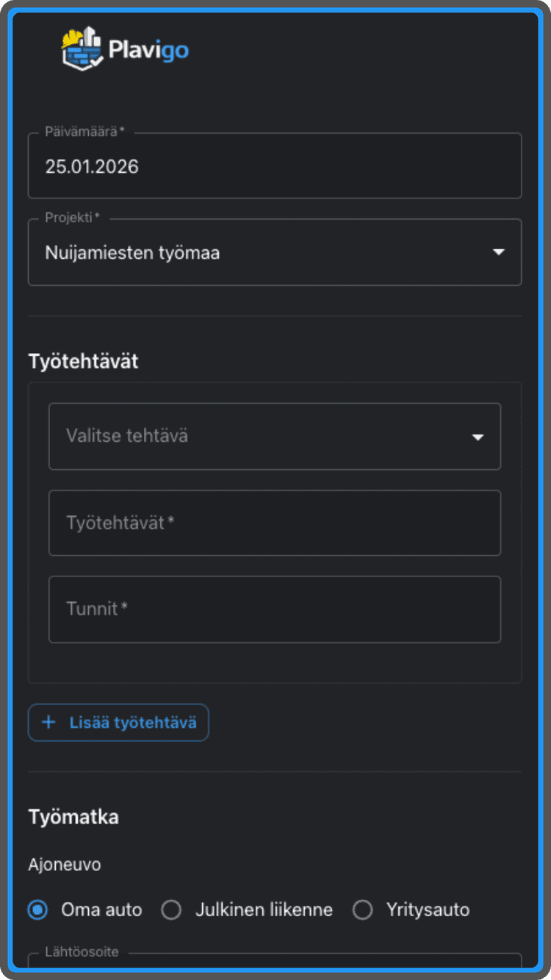This screenshot has width=551, height=980.
Task: Click the Lähtöosoite address field
Action: click(274, 965)
